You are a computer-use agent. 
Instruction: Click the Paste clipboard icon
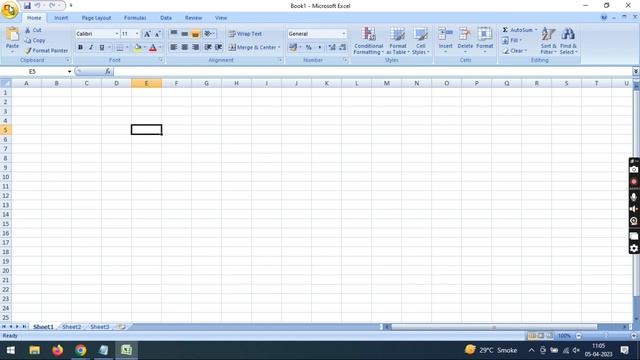pyautogui.click(x=12, y=35)
